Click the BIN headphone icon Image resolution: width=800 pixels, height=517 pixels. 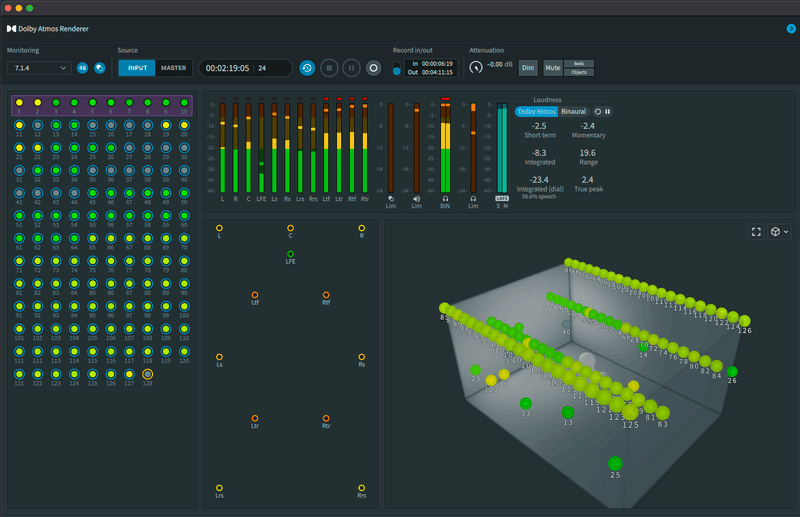click(445, 199)
